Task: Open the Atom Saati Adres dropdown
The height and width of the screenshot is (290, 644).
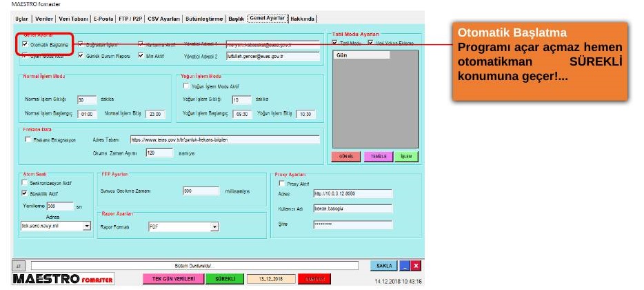Action: click(x=87, y=226)
